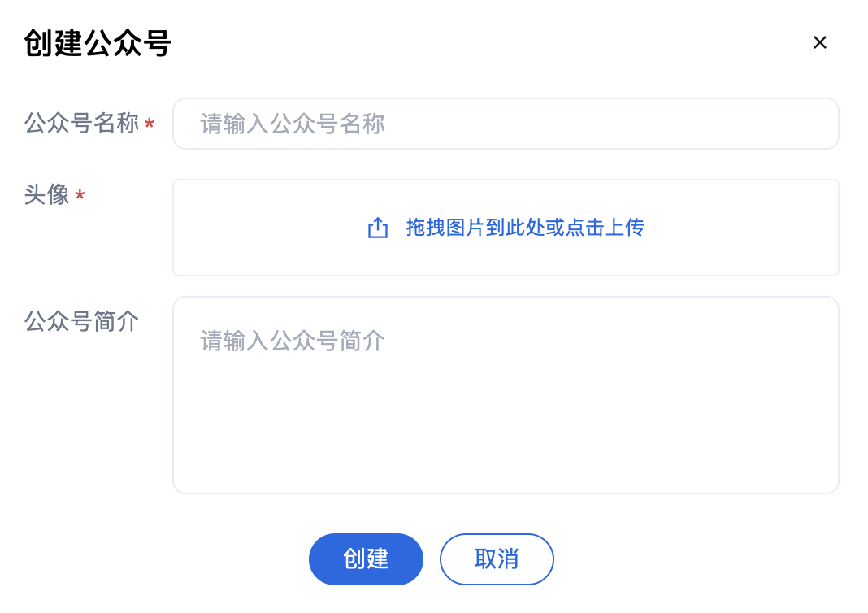Viewport: 868px width, 613px height.
Task: Click the 拖拽图片到此处或点击上传 link text
Action: (x=525, y=228)
